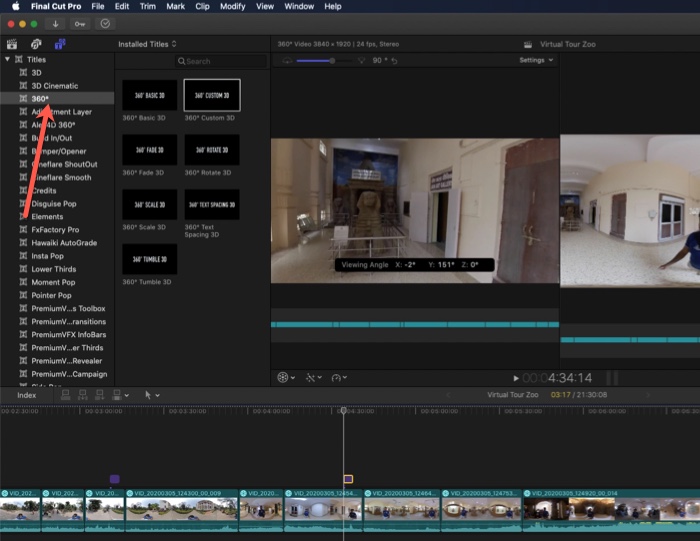The width and height of the screenshot is (700, 541).
Task: Click the Connect clip to primary storyline button
Action: pos(65,395)
